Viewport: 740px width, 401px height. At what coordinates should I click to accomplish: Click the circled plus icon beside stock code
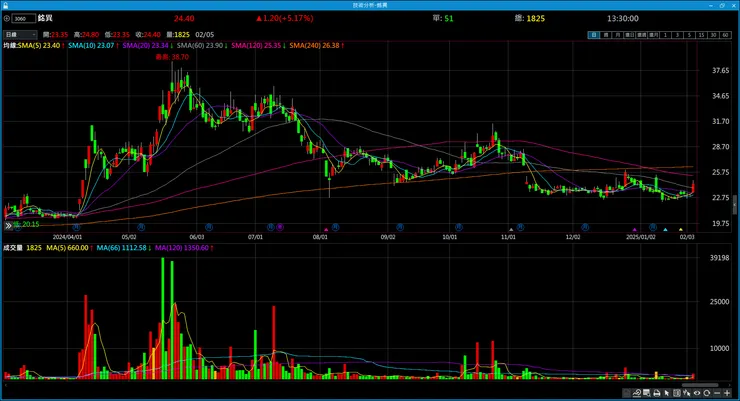point(7,18)
